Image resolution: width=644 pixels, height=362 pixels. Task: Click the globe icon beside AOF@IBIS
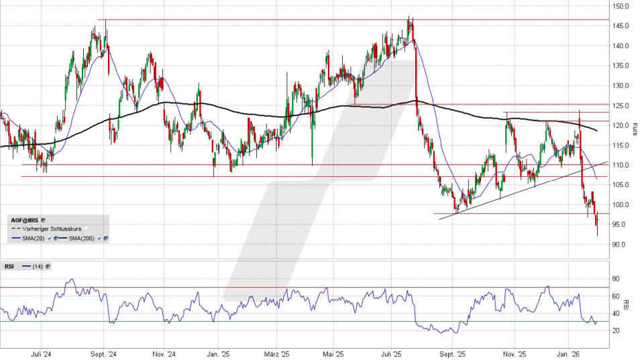tap(44, 219)
